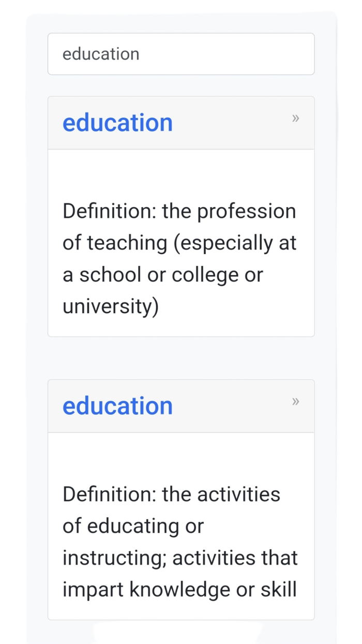Open the second blue education heading link
The height and width of the screenshot is (644, 362).
point(117,406)
